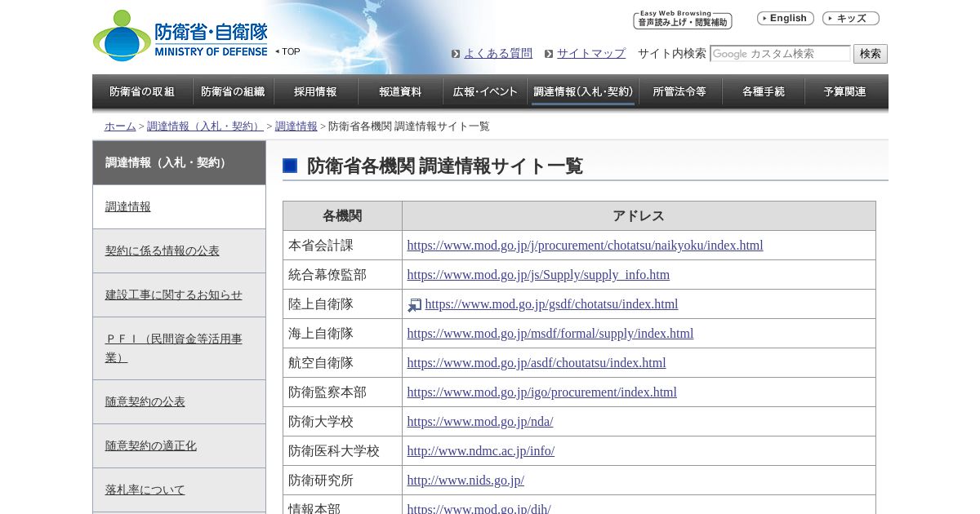Image resolution: width=980 pixels, height=514 pixels.
Task: Click the 検索 search button
Action: (871, 54)
